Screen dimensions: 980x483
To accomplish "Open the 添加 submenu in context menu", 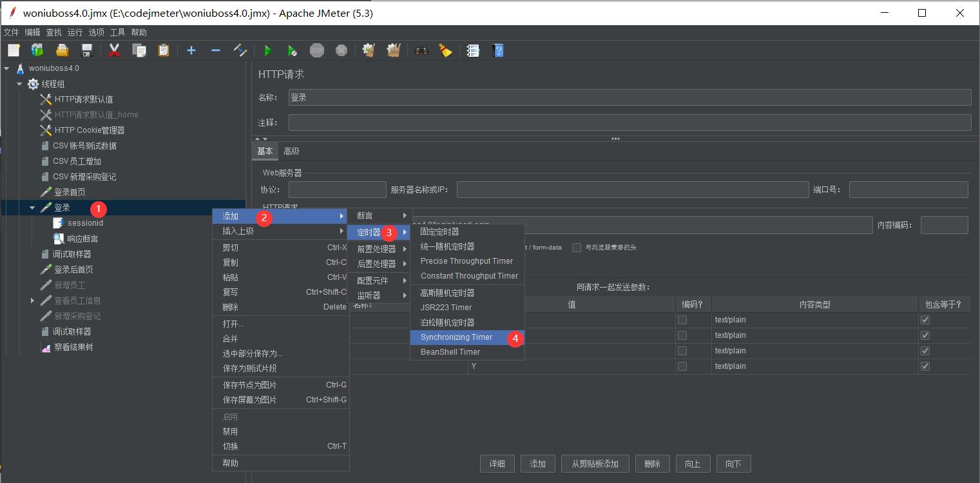I will [x=280, y=216].
